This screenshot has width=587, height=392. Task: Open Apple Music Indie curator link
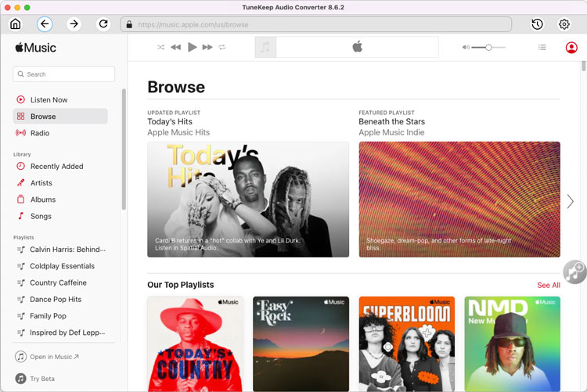(391, 132)
